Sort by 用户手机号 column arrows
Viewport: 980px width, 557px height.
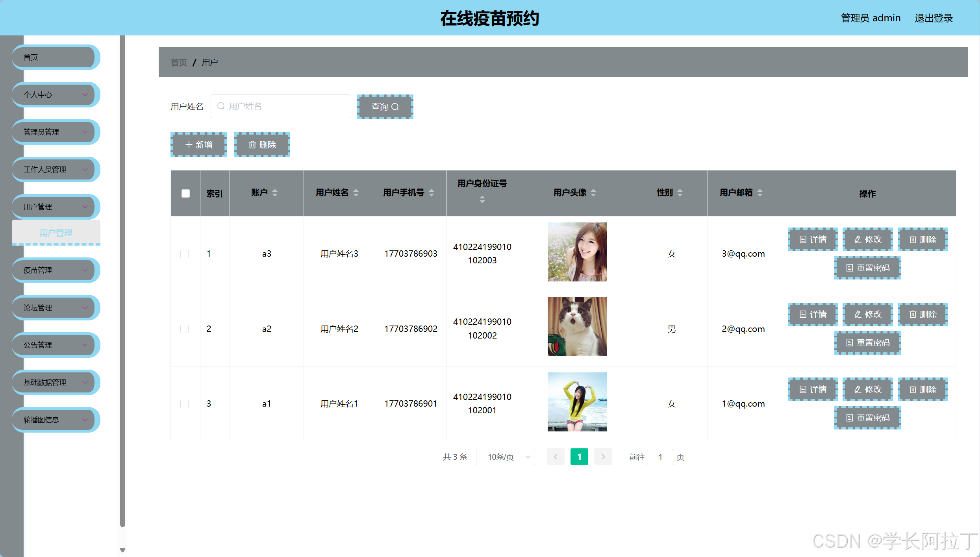pyautogui.click(x=432, y=193)
